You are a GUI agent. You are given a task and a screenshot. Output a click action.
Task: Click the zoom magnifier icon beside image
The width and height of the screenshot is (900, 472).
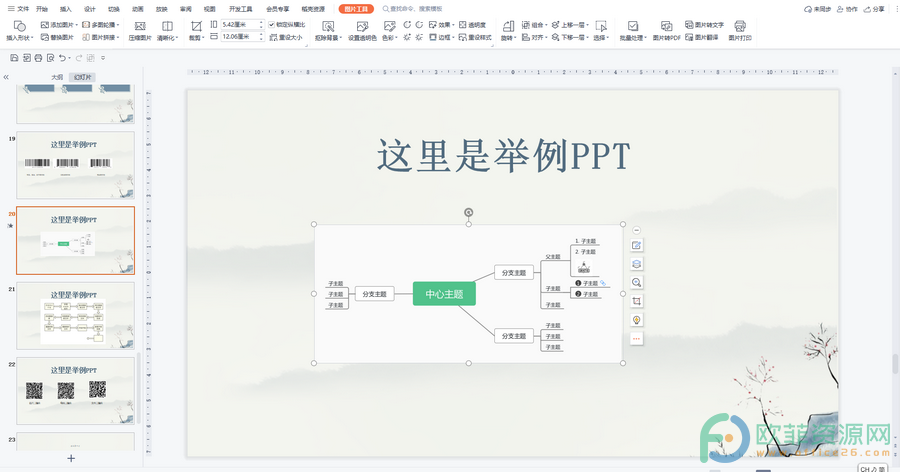pyautogui.click(x=636, y=283)
